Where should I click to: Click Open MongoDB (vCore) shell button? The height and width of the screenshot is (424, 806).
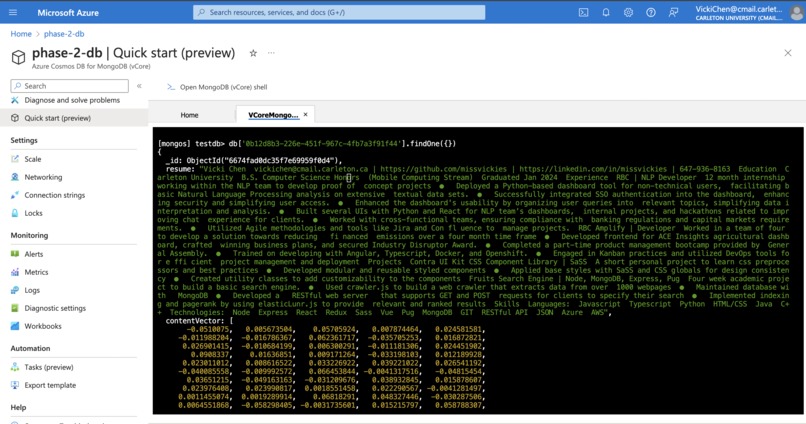point(217,87)
